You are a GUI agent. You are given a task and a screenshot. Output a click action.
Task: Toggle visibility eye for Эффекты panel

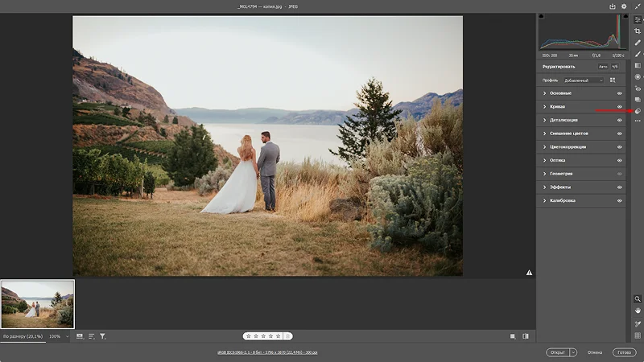619,187
